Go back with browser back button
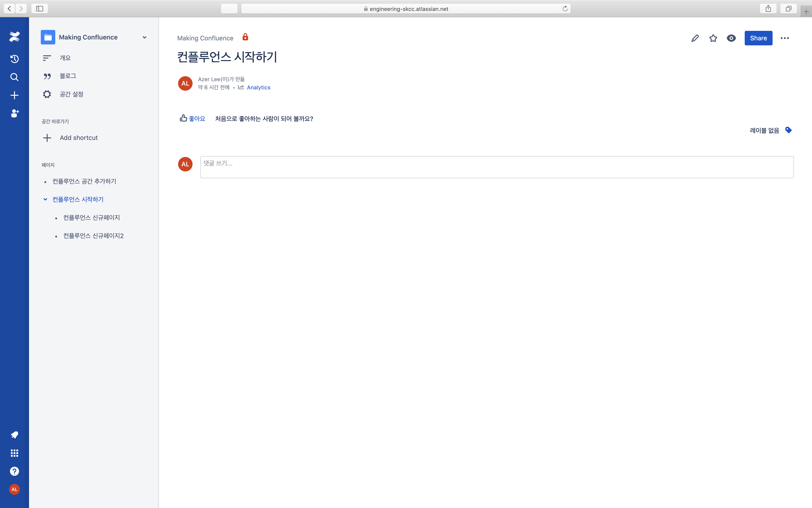Viewport: 812px width, 508px height. [x=9, y=8]
